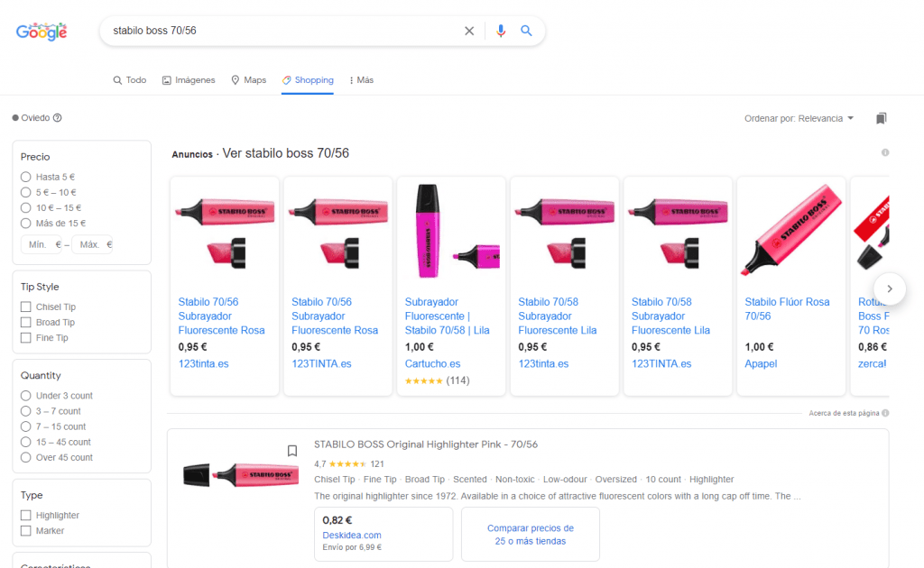Click the blue magnifier search icon
Image resolution: width=924 pixels, height=568 pixels.
[526, 31]
